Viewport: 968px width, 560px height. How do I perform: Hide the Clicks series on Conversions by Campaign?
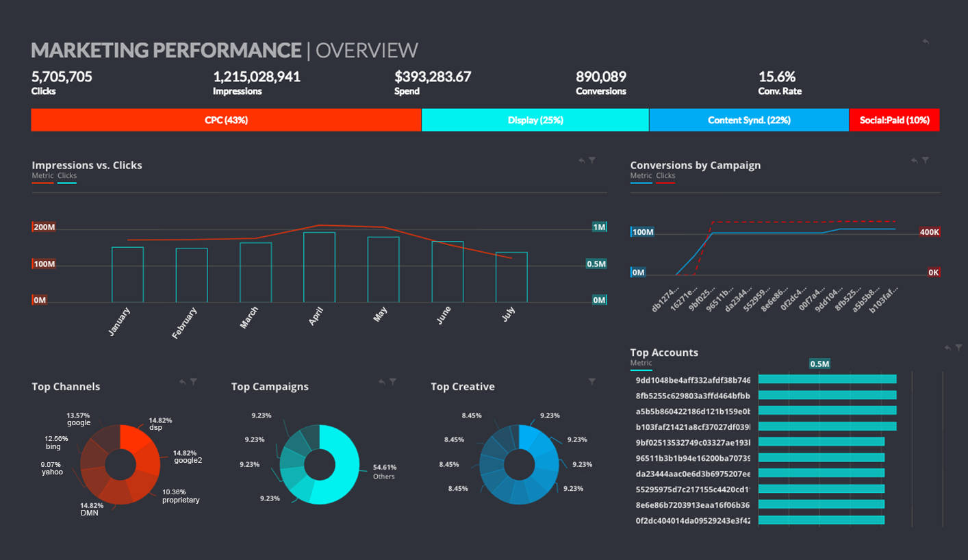point(665,175)
